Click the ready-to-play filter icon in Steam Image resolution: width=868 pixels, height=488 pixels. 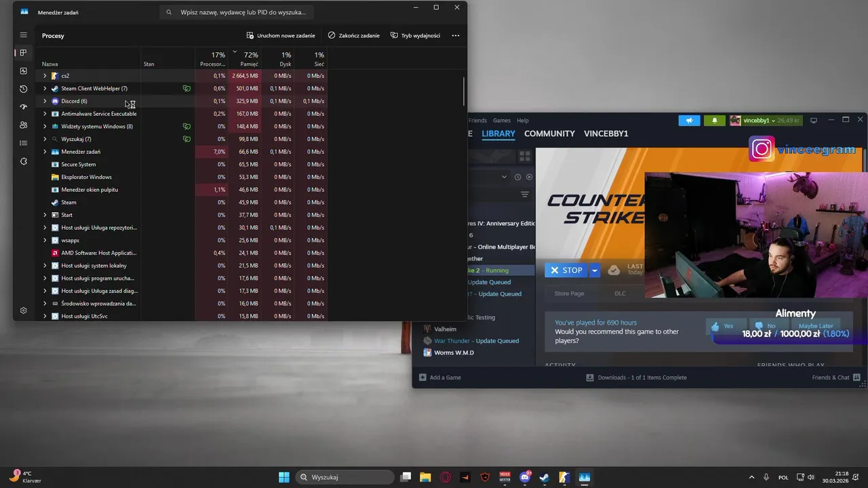530,177
